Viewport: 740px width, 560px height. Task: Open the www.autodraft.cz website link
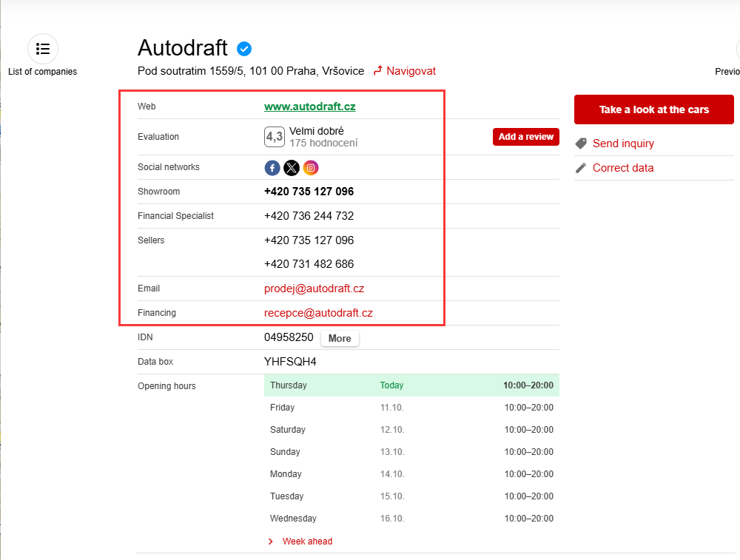coord(310,107)
